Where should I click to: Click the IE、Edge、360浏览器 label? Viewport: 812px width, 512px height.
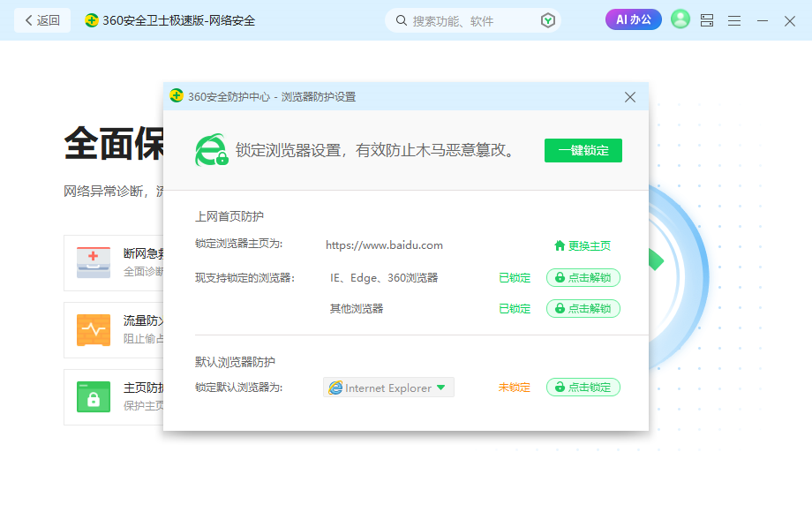click(x=384, y=278)
